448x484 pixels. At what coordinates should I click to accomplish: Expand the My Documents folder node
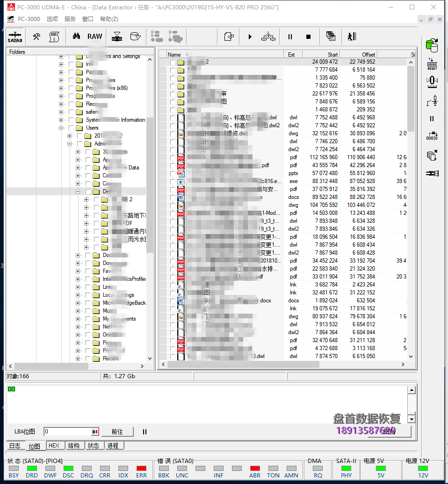coord(78,319)
